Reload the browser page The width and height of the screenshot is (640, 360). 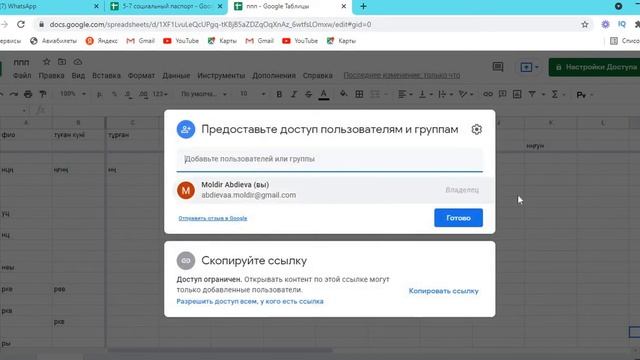tap(21, 24)
